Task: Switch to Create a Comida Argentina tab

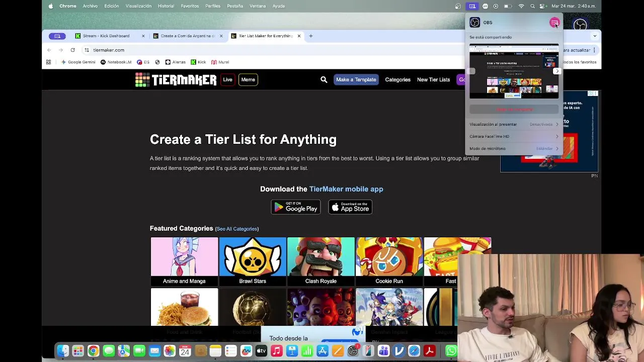Action: click(188, 36)
